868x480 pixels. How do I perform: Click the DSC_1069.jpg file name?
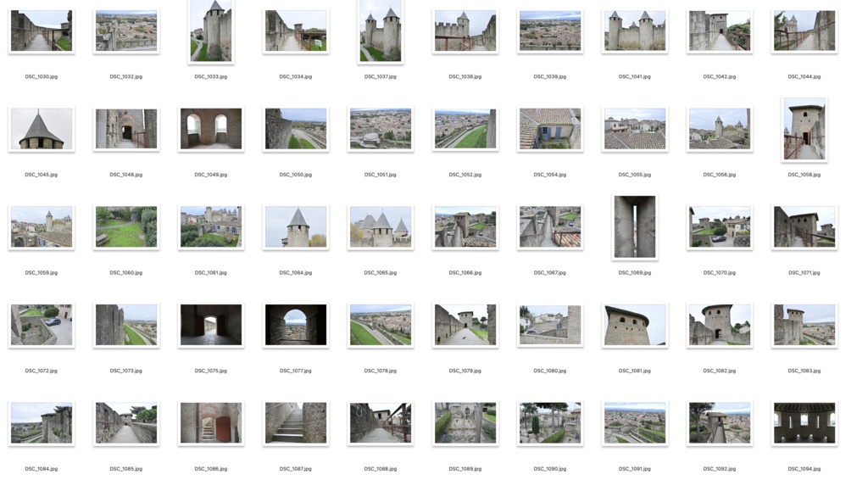pos(634,273)
